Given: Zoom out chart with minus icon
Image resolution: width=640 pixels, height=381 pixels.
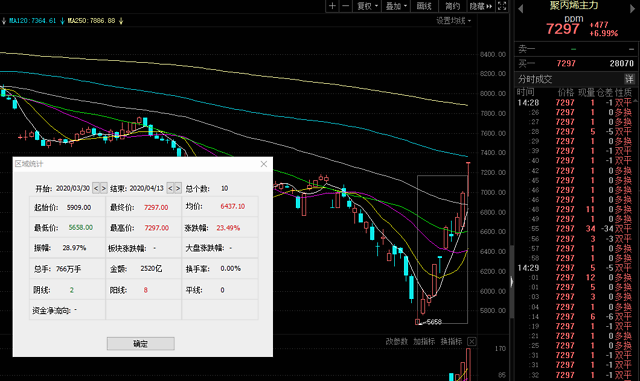Looking at the screenshot, I should point(346,6).
